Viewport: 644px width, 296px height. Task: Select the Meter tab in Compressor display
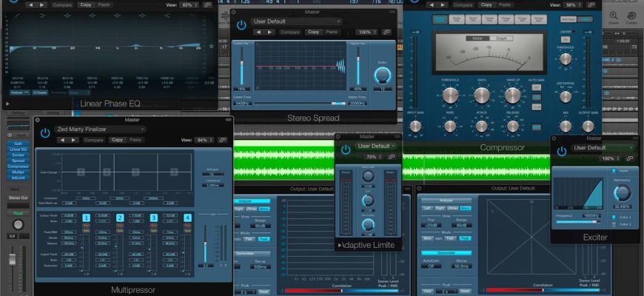pos(477,38)
